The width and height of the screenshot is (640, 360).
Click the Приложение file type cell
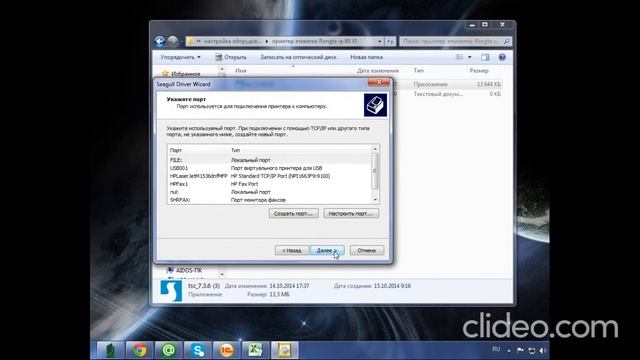tap(430, 84)
